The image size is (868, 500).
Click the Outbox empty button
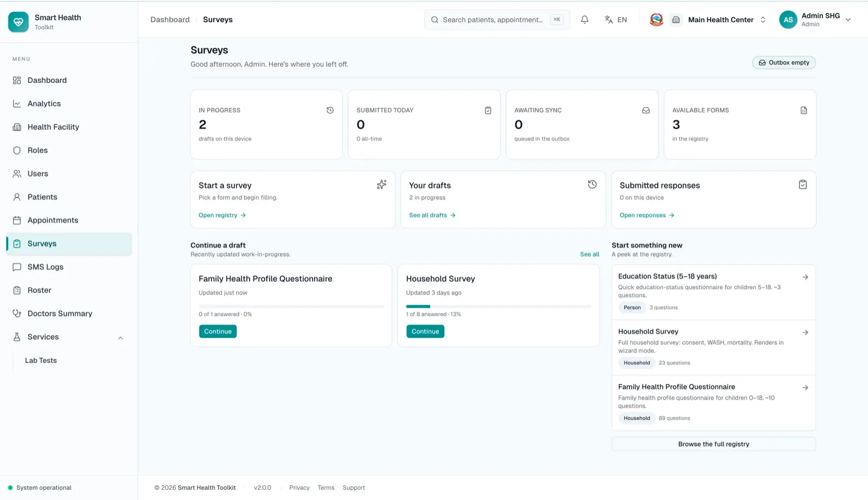point(783,62)
